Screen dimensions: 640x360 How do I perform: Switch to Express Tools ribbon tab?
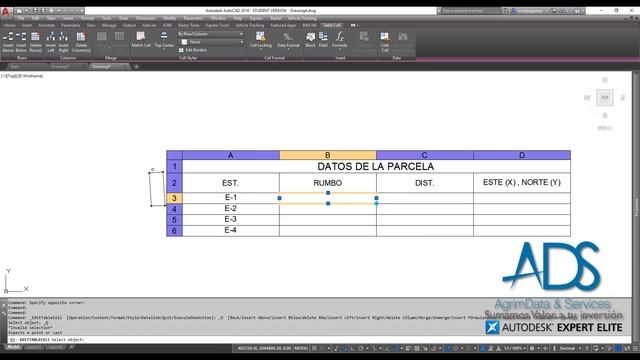tap(217, 25)
